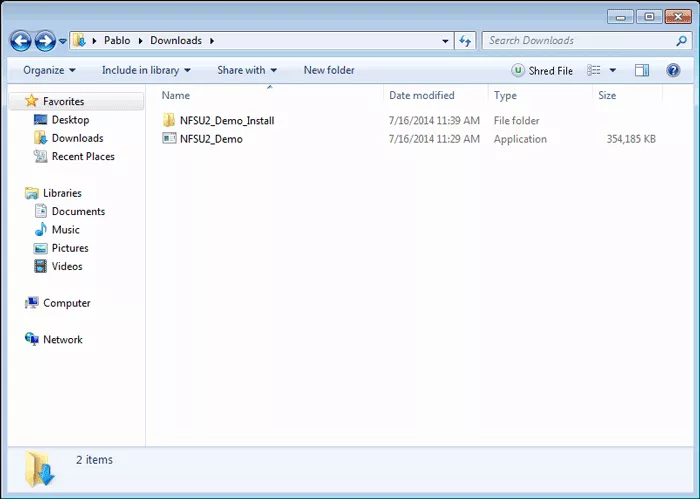Open the Videos library
700x499 pixels.
[x=67, y=266]
